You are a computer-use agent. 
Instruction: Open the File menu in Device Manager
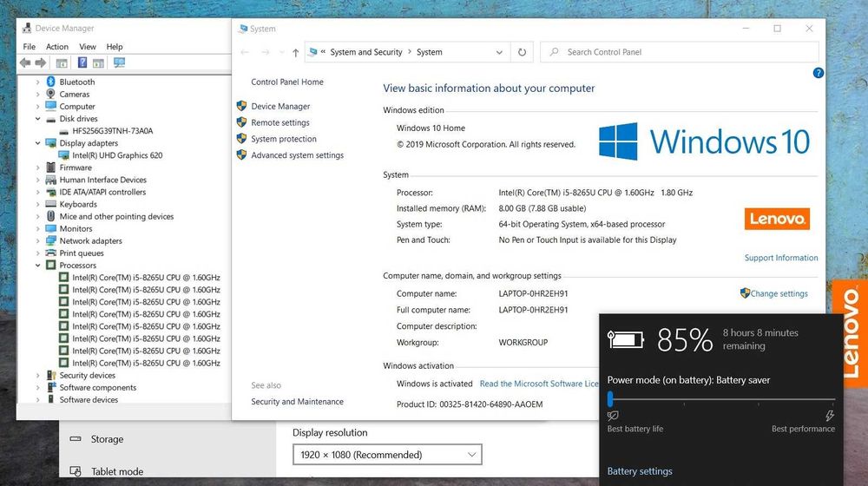click(x=30, y=47)
